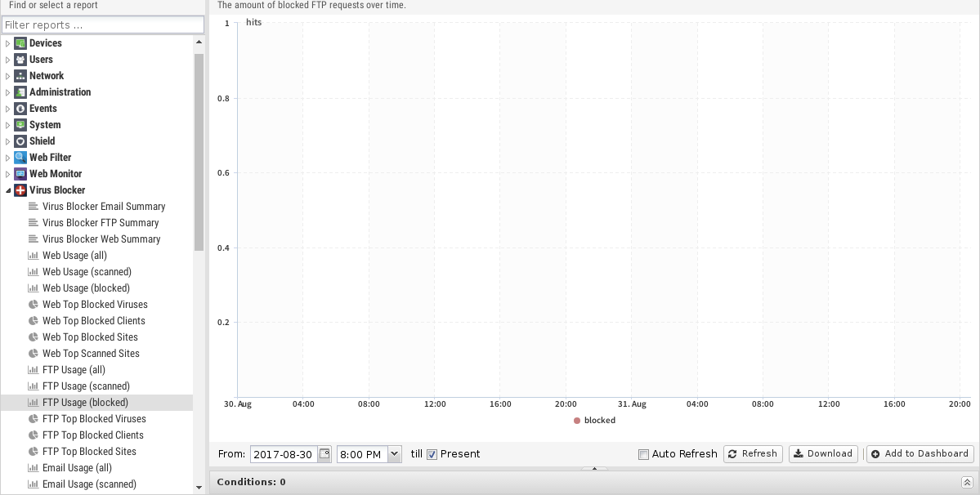
Task: Select FTP Usage (scanned) report
Action: click(x=87, y=386)
